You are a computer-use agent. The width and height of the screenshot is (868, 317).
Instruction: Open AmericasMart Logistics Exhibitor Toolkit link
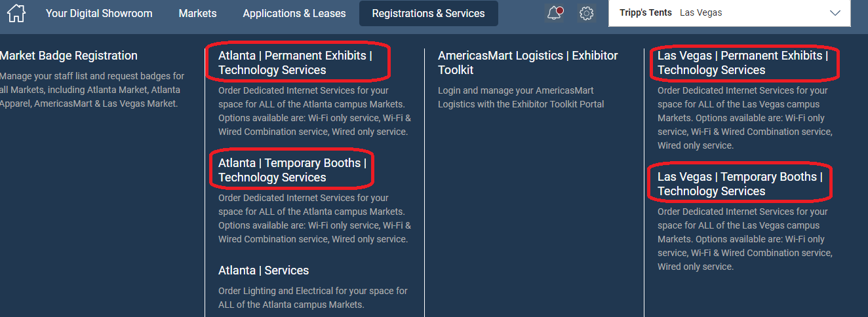click(x=528, y=63)
